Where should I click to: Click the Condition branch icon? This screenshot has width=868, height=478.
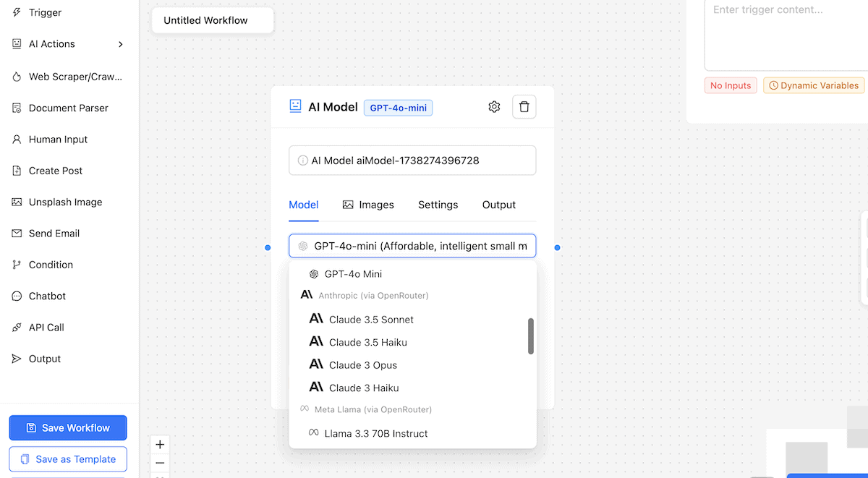pyautogui.click(x=17, y=265)
